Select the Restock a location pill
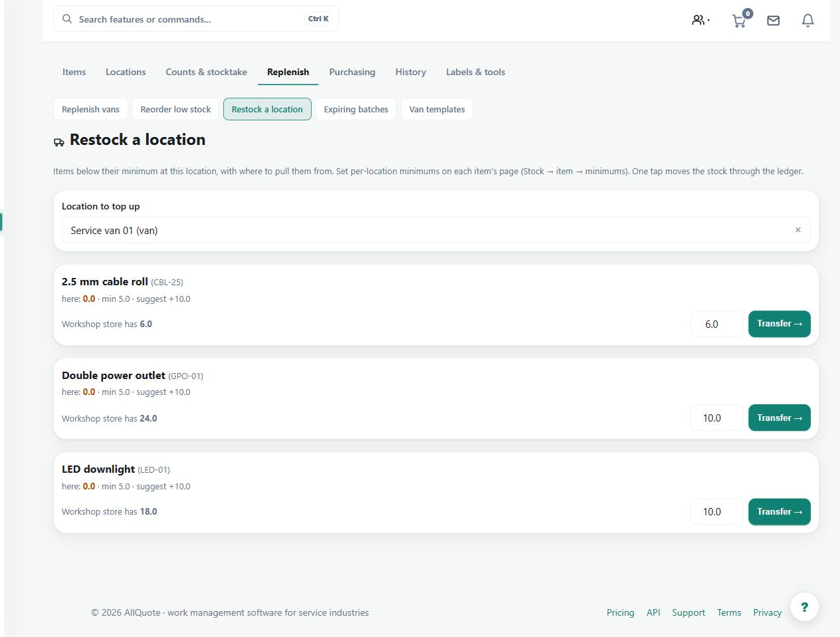The width and height of the screenshot is (840, 637). 267,109
